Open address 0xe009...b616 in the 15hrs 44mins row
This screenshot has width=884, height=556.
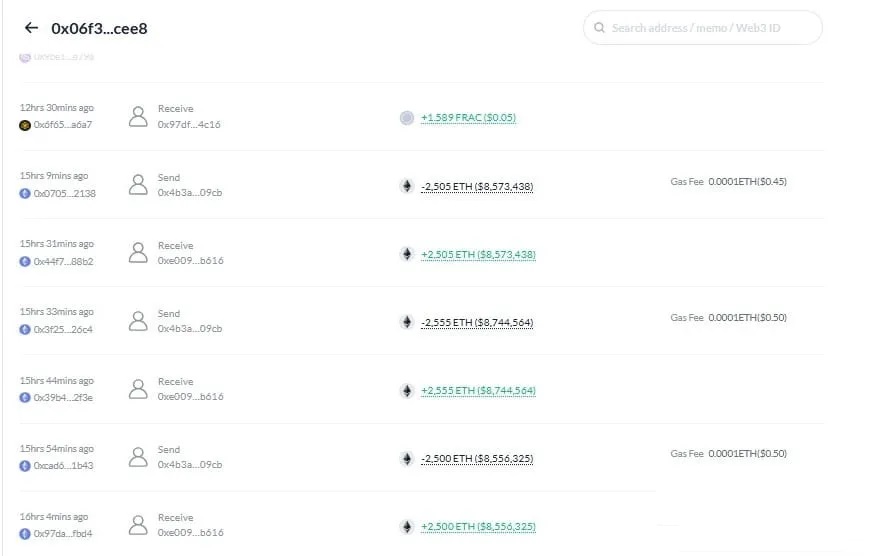(191, 396)
